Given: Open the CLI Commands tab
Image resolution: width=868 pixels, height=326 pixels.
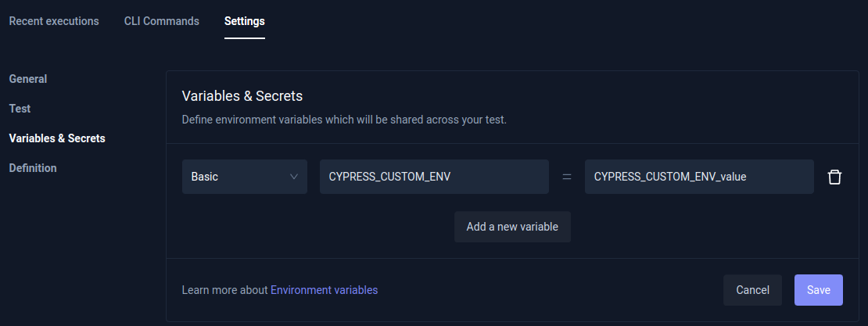Looking at the screenshot, I should [161, 21].
